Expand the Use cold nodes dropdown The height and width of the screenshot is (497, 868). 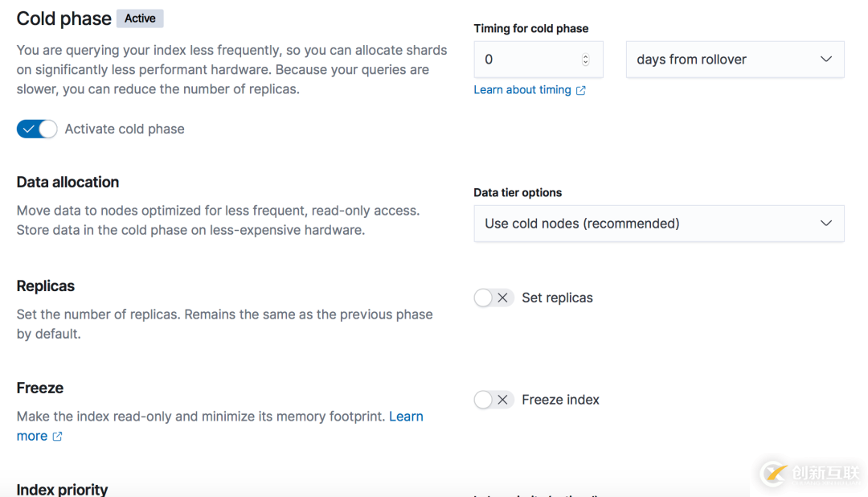(658, 224)
